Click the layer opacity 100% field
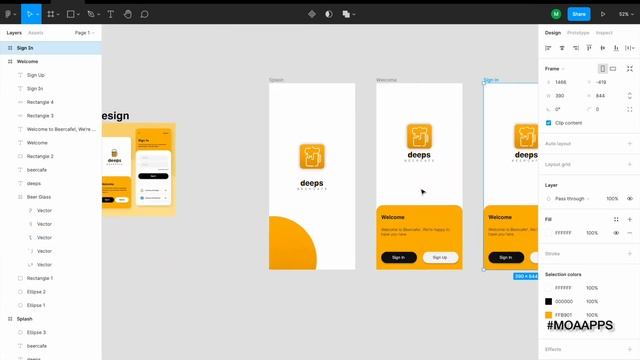640x360 pixels. coord(612,198)
